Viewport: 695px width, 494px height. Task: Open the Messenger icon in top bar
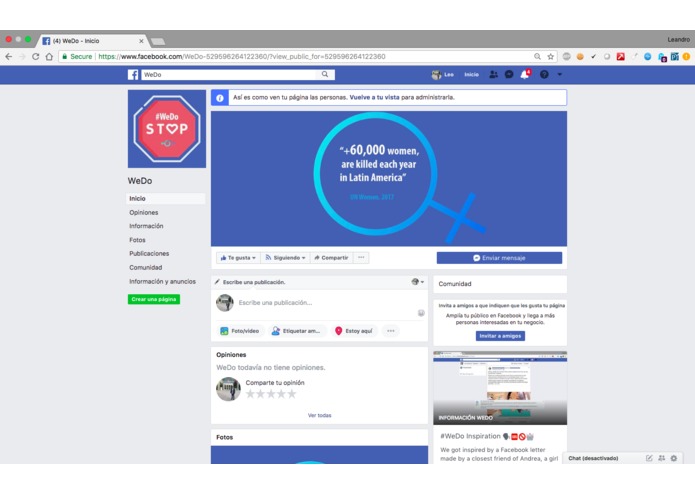(509, 74)
